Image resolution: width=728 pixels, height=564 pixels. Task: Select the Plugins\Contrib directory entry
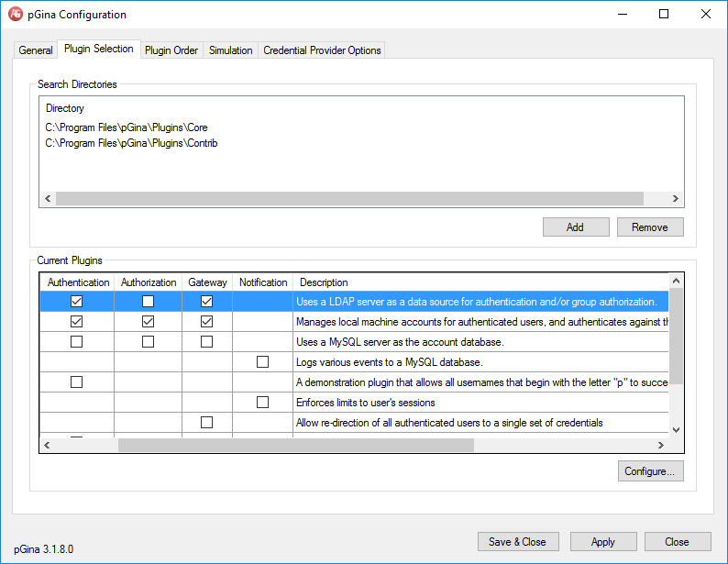coord(131,143)
